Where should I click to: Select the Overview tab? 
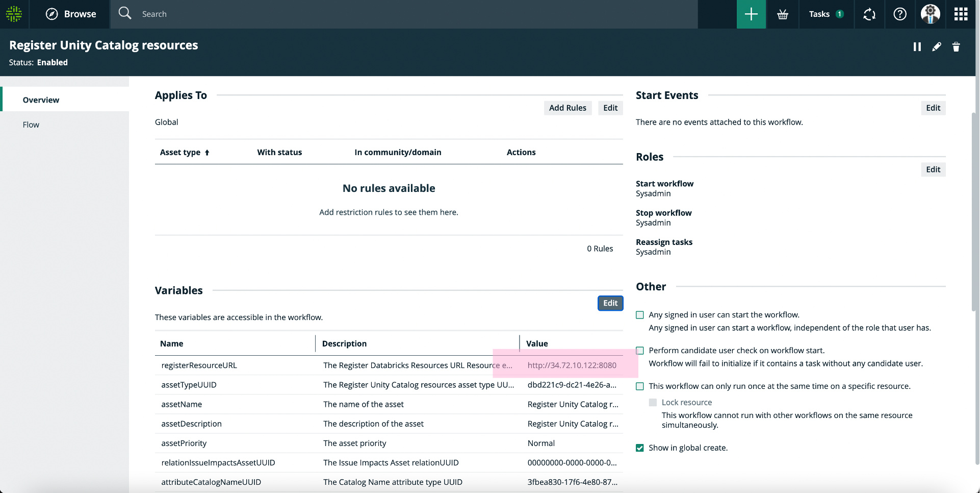(x=66, y=100)
